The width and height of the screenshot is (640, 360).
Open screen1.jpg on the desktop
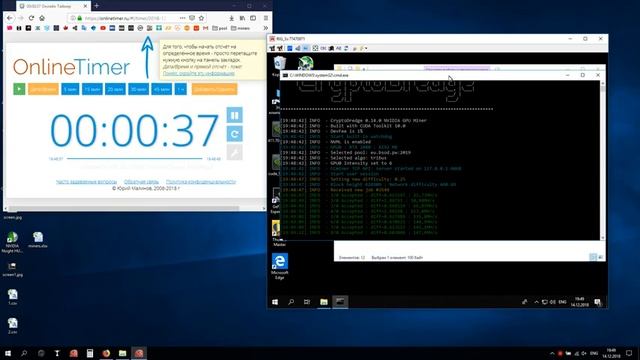12,269
